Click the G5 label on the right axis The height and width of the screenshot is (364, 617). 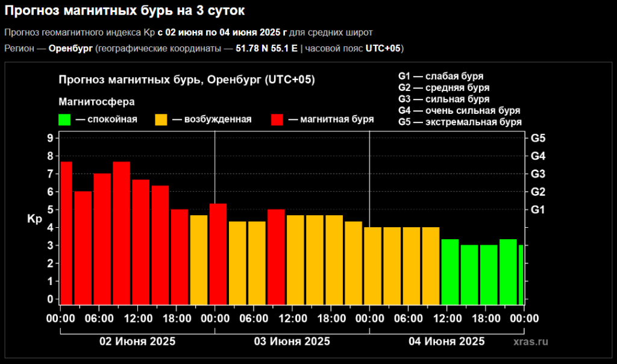pyautogui.click(x=537, y=138)
